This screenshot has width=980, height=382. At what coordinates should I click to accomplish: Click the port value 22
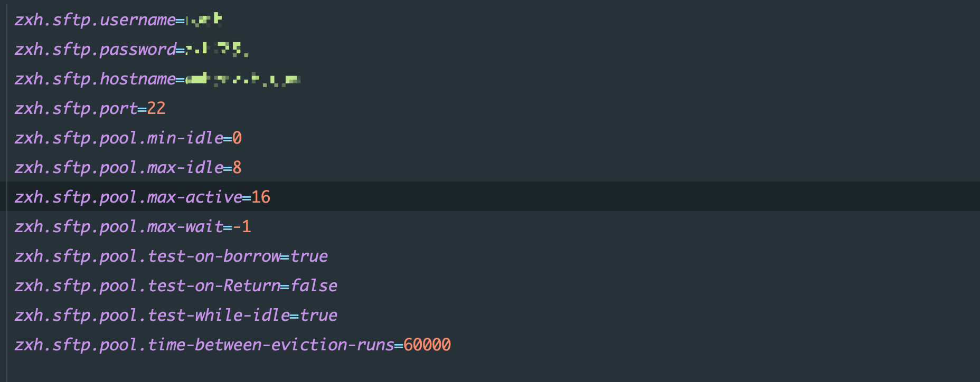[156, 109]
